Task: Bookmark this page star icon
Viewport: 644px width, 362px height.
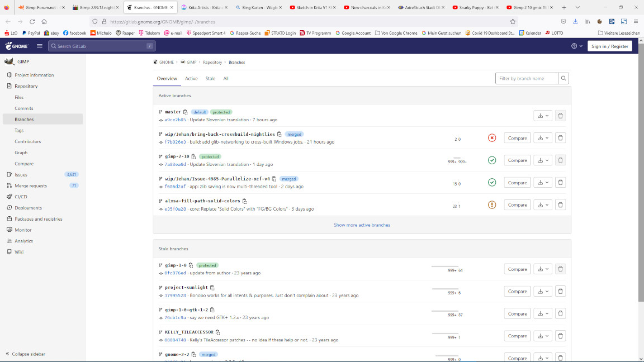Action: [513, 22]
